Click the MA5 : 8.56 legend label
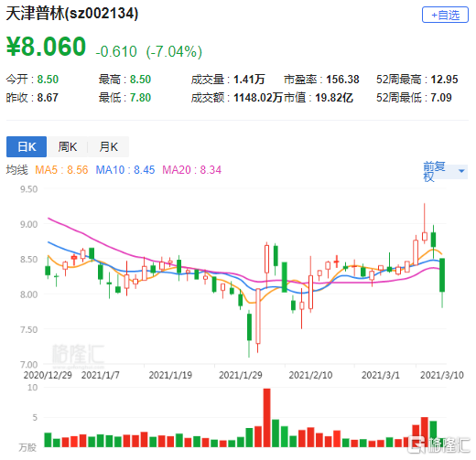This screenshot has height=460, width=476. [61, 170]
